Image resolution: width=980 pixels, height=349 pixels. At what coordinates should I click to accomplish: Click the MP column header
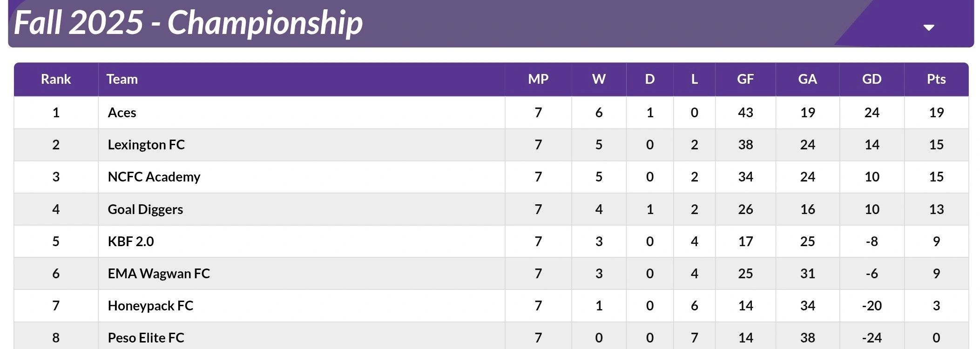(x=538, y=79)
